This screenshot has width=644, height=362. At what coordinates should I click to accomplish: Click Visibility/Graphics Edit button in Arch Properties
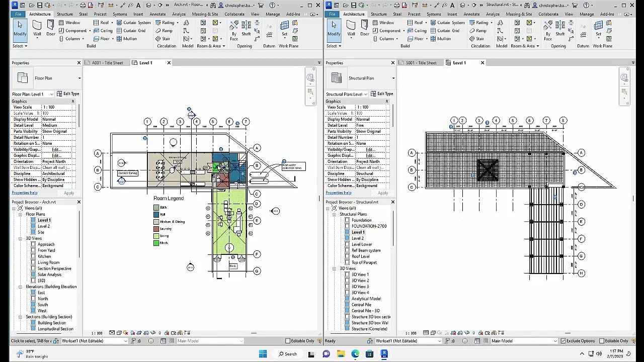click(56, 149)
